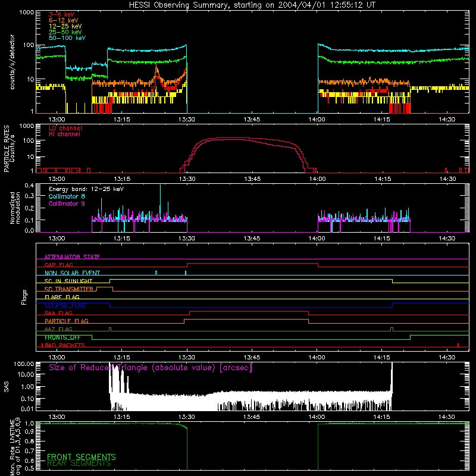Click the HESSI Observing Summary title text
Viewport: 476px width, 476px height.
click(x=252, y=5)
